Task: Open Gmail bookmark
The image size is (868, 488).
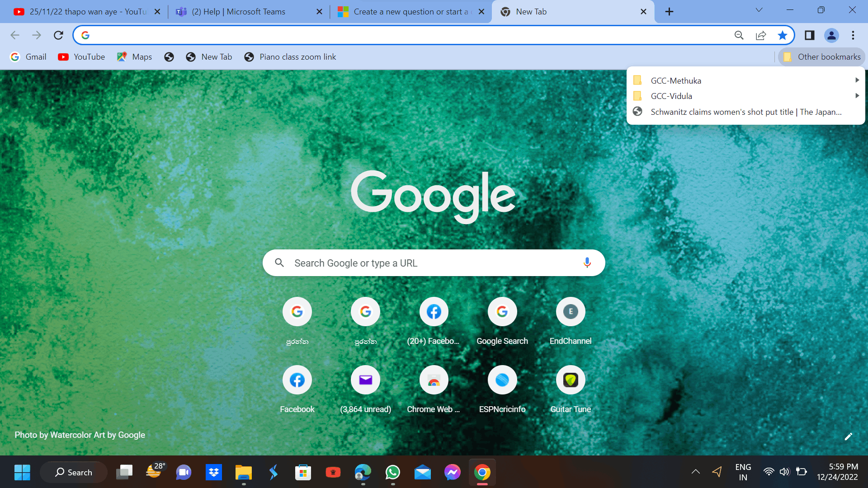Action: click(x=28, y=56)
